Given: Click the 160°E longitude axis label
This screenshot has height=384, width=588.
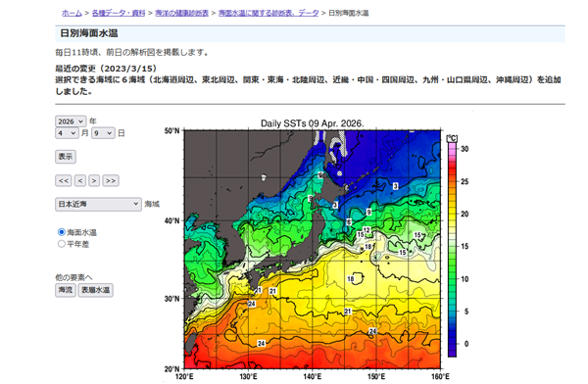Looking at the screenshot, I should point(440,376).
